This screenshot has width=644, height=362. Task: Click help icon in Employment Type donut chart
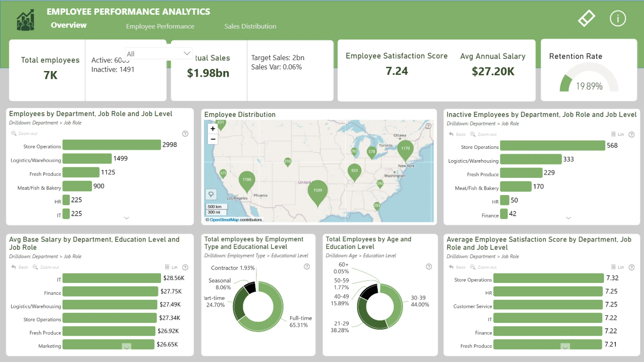click(307, 267)
